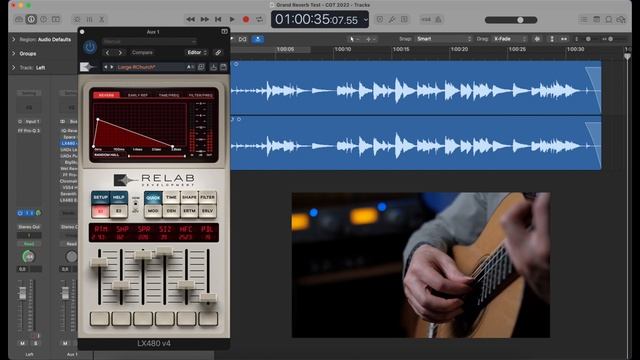Image resolution: width=640 pixels, height=360 pixels.
Task: Open the Mixer button in toolbar
Action: point(89,19)
